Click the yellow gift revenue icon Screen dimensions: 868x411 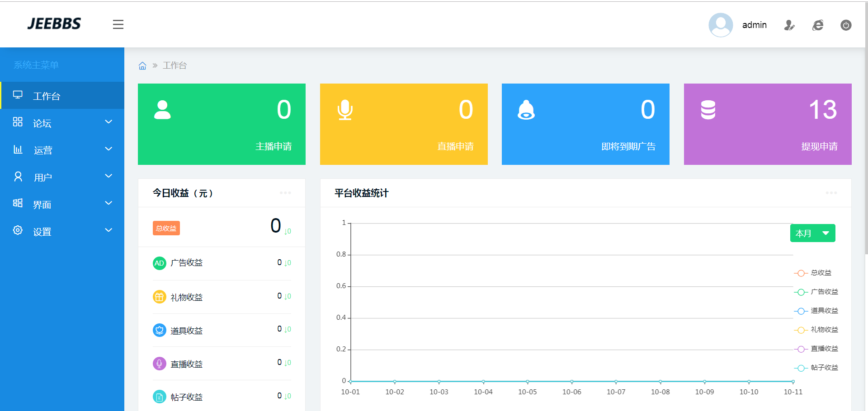[x=159, y=297]
